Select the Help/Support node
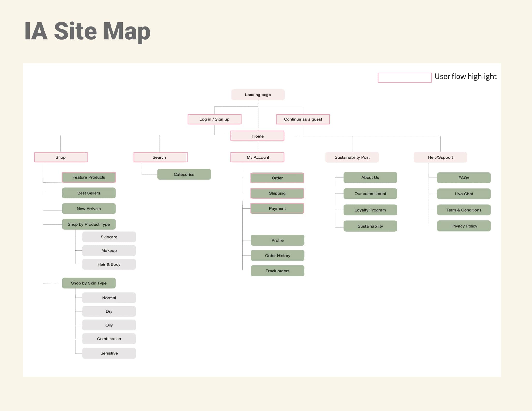Image resolution: width=532 pixels, height=411 pixels. (440, 157)
